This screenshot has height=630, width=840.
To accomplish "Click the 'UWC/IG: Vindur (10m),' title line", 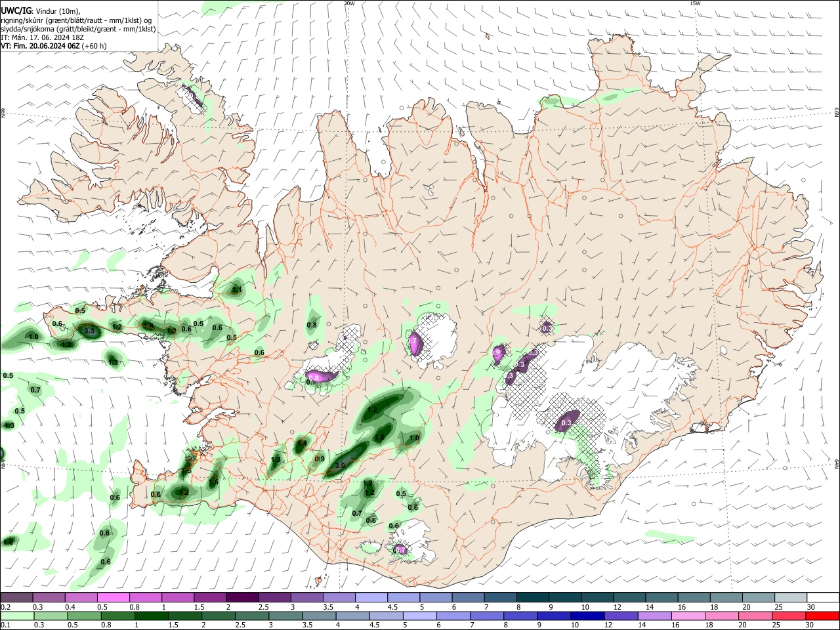I will [x=41, y=10].
